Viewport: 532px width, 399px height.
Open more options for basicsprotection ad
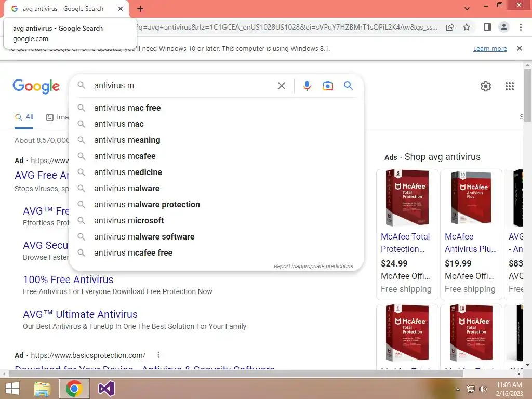pos(158,355)
